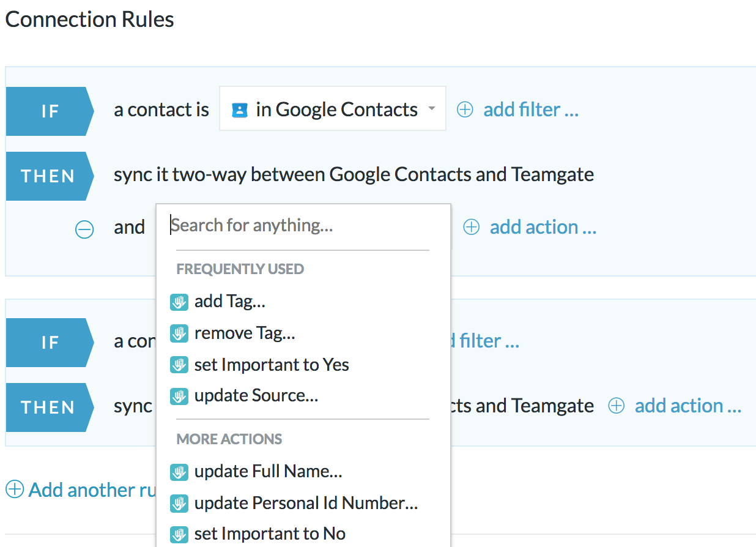Screen dimensions: 756x547
Task: Click plus icon next to first 'add action ...'
Action: [x=471, y=227]
